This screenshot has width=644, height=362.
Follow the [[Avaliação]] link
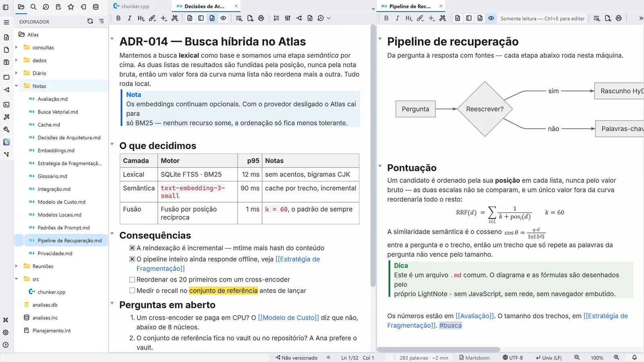(475, 316)
